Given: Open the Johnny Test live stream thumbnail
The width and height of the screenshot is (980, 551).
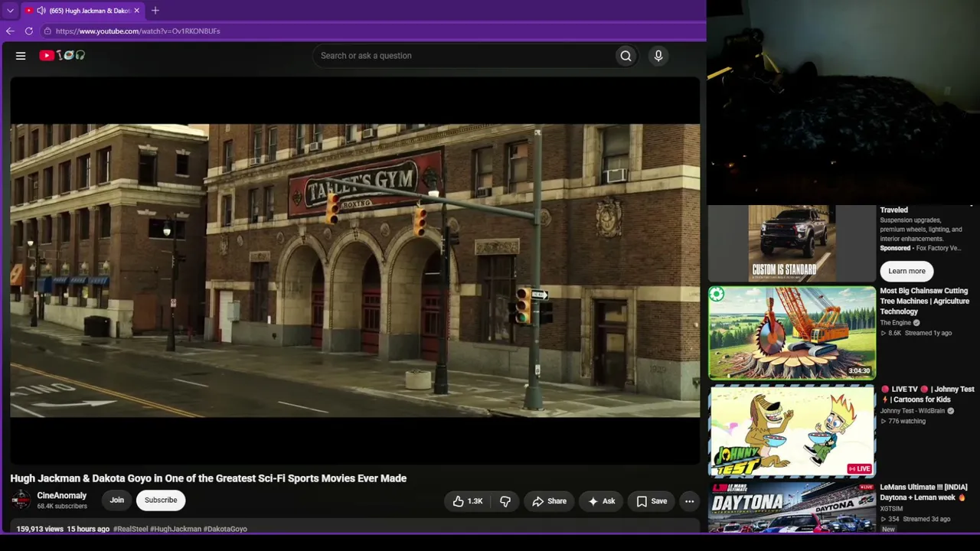Looking at the screenshot, I should point(792,431).
